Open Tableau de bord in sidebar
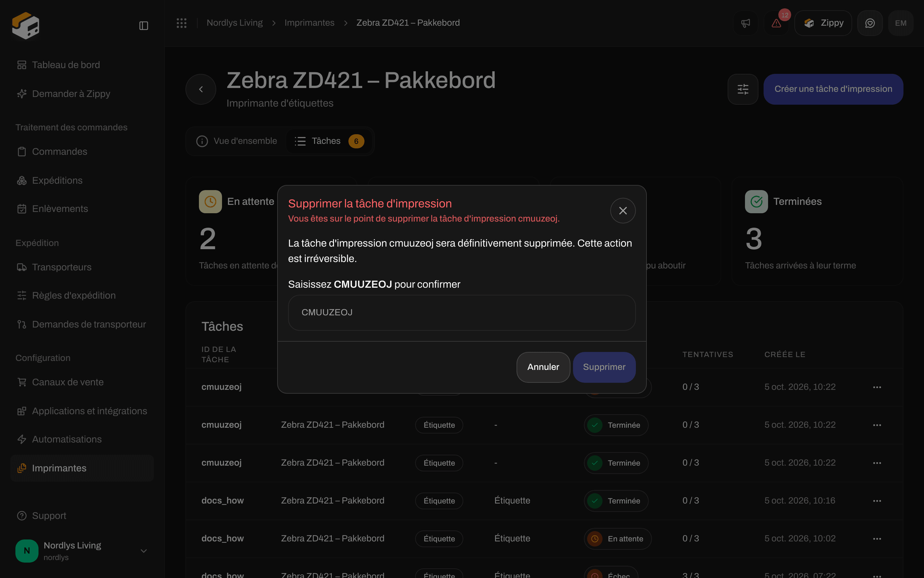Viewport: 924px width, 578px height. point(82,65)
